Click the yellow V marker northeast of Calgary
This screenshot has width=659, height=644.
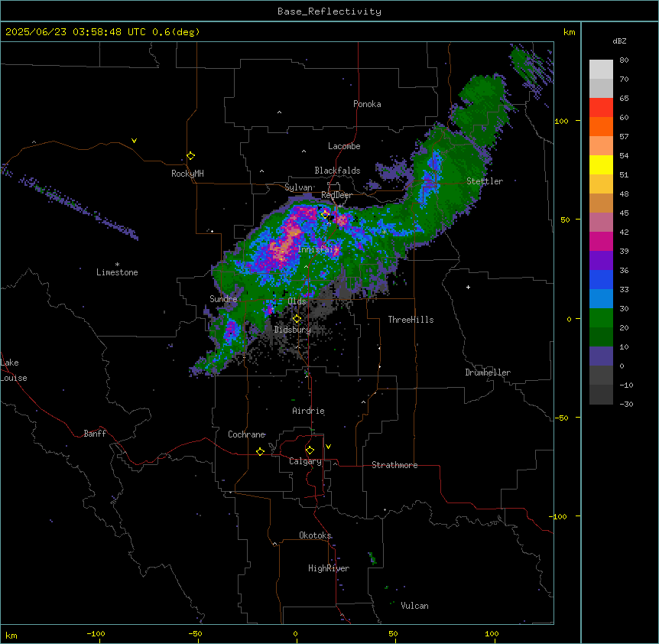point(328,447)
